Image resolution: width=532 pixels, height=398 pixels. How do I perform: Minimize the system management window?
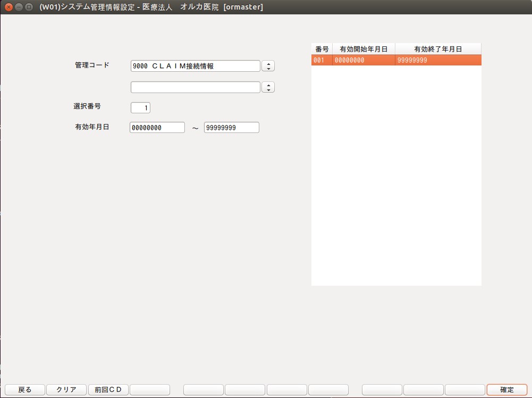pos(19,7)
